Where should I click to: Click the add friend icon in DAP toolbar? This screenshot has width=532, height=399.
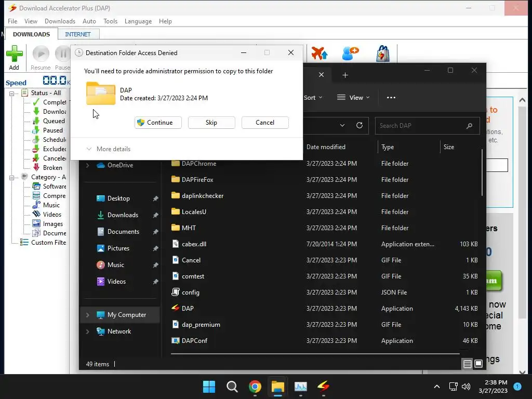[351, 54]
